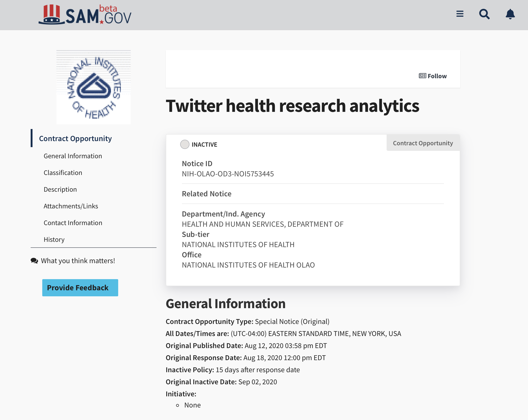Navigate to the Contact Information section
Viewport: 528px width, 420px height.
[73, 223]
